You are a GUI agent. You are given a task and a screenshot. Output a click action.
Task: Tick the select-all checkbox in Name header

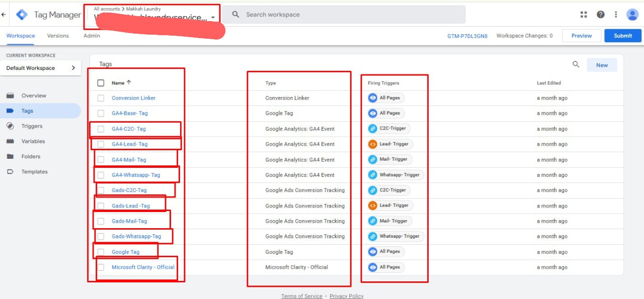[x=101, y=83]
